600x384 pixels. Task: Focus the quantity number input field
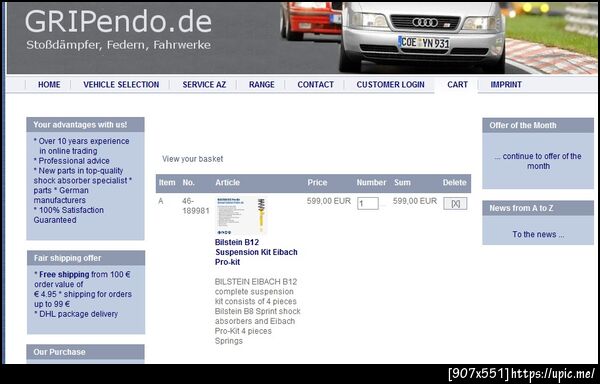click(x=368, y=203)
